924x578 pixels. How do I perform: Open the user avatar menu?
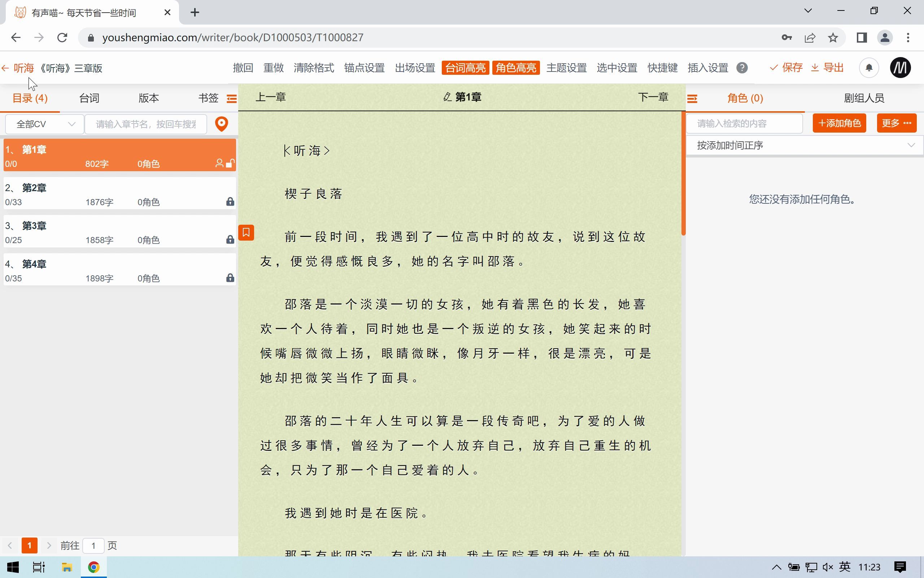[900, 68]
